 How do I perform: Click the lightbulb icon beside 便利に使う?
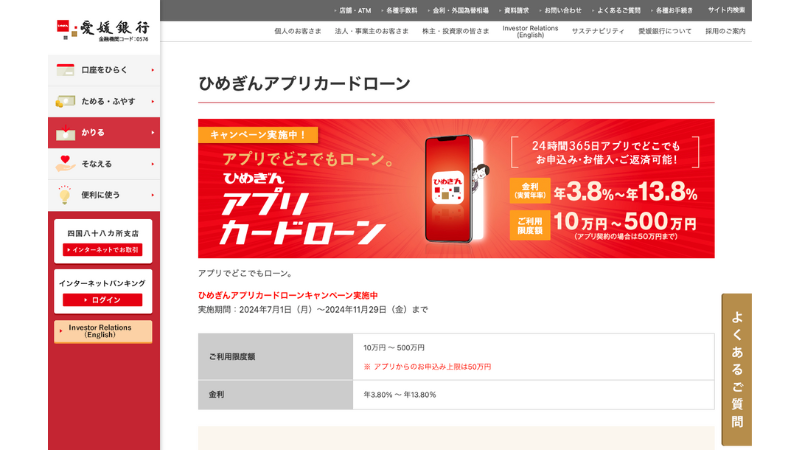click(x=65, y=195)
